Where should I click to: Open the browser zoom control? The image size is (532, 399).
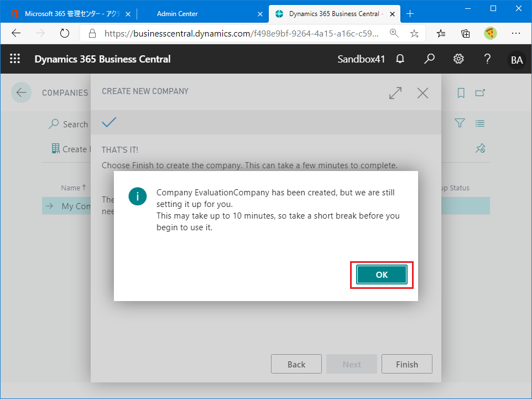394,33
